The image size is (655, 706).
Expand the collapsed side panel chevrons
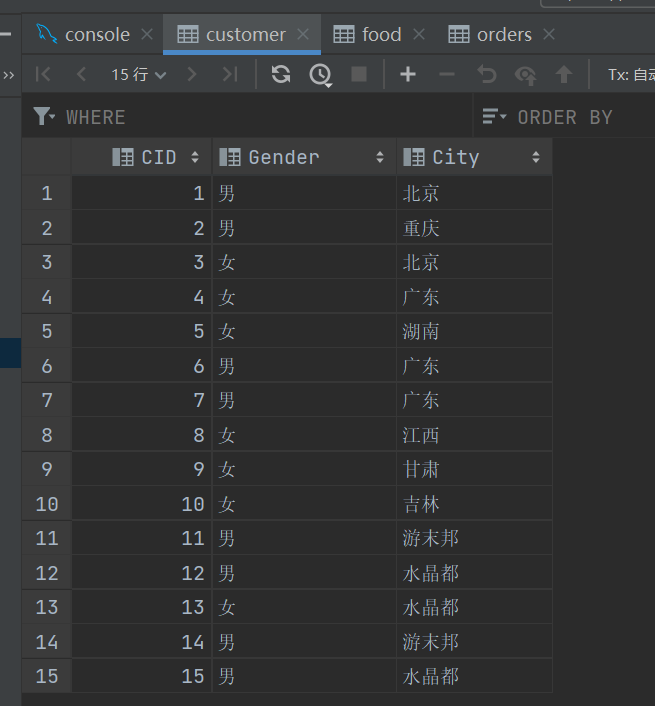(9, 75)
